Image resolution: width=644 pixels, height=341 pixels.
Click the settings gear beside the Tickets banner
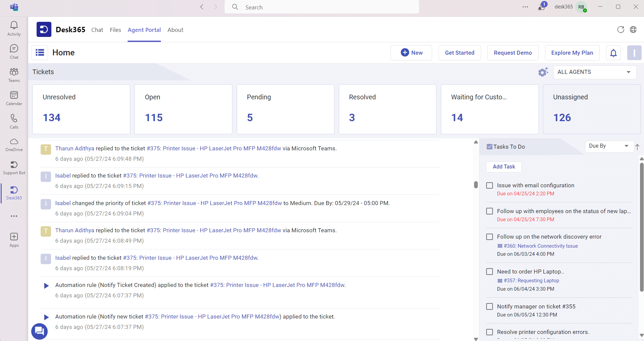[x=543, y=72]
